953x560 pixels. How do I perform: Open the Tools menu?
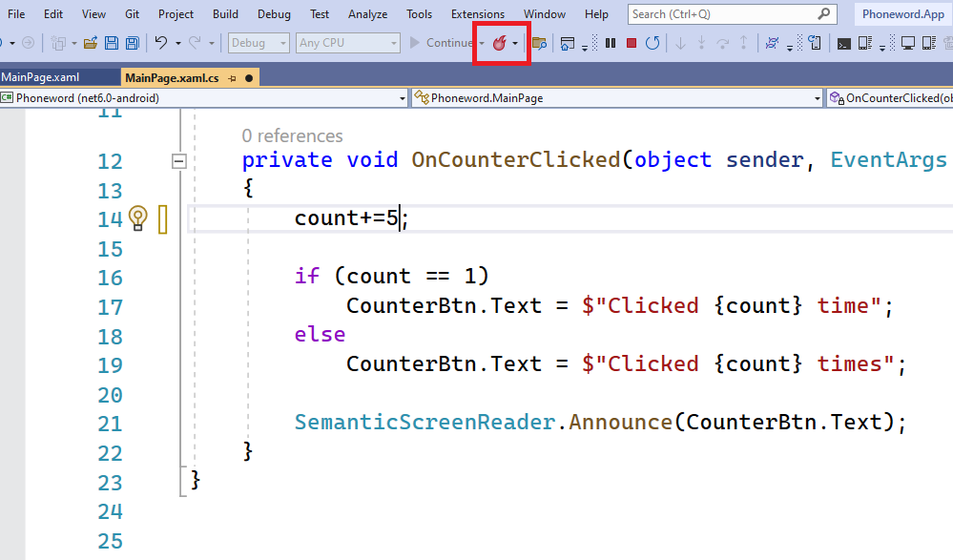pos(420,14)
